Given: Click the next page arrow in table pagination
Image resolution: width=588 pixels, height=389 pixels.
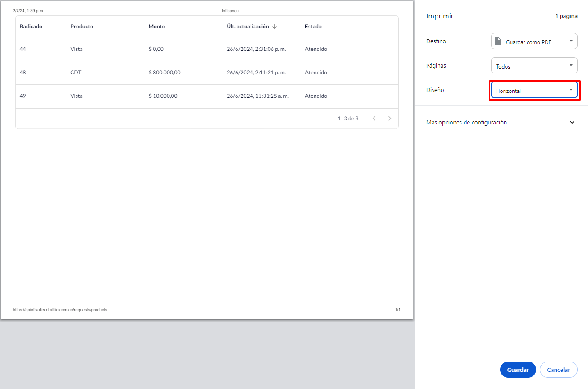Looking at the screenshot, I should click(x=390, y=119).
